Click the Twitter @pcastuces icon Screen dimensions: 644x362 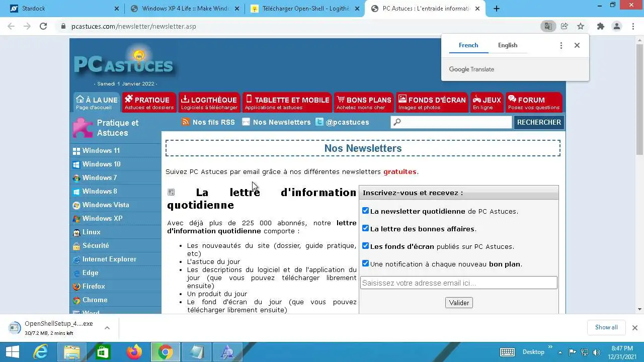tap(319, 122)
